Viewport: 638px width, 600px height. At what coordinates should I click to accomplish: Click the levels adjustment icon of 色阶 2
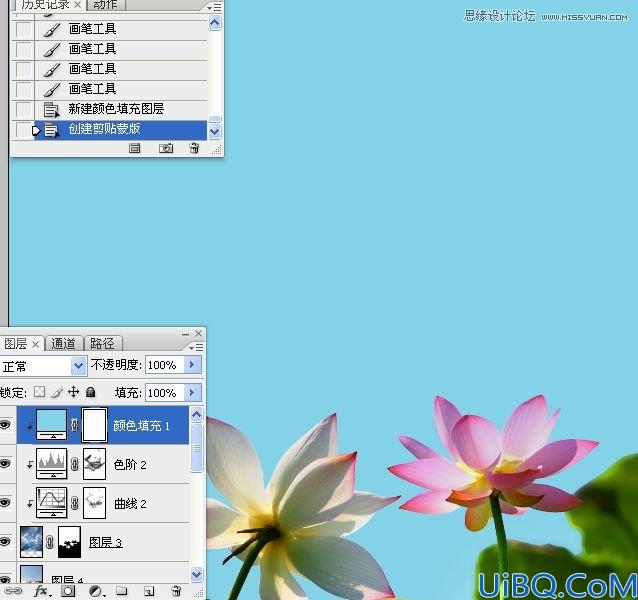click(52, 464)
